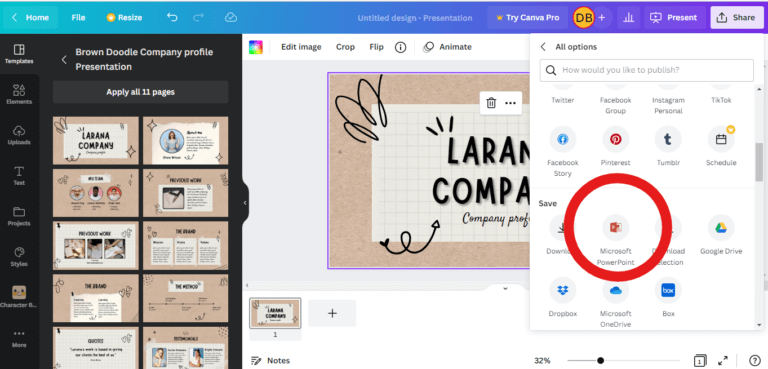Open the rainbow color picker swatch
Viewport: 768px width, 369px height.
(256, 47)
